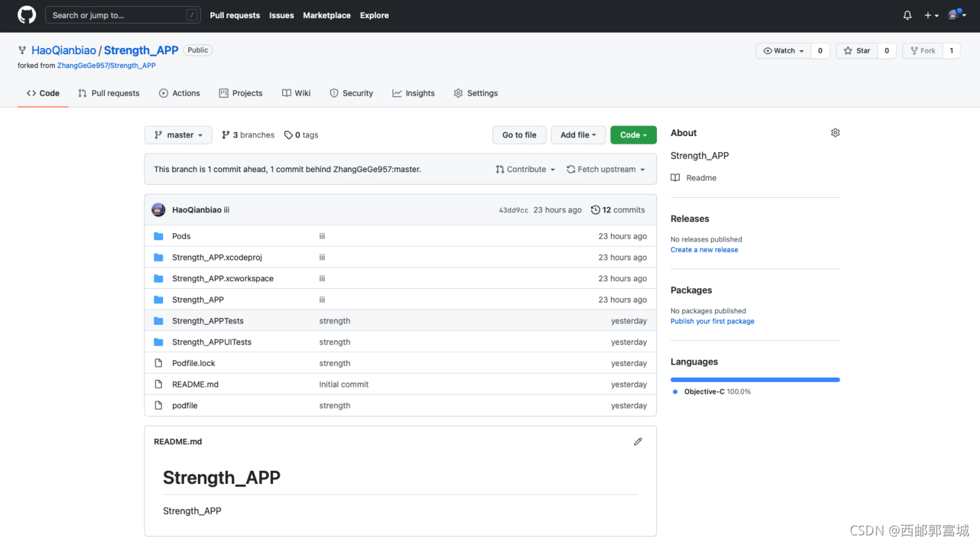Click the Objective-C language bar

(755, 380)
